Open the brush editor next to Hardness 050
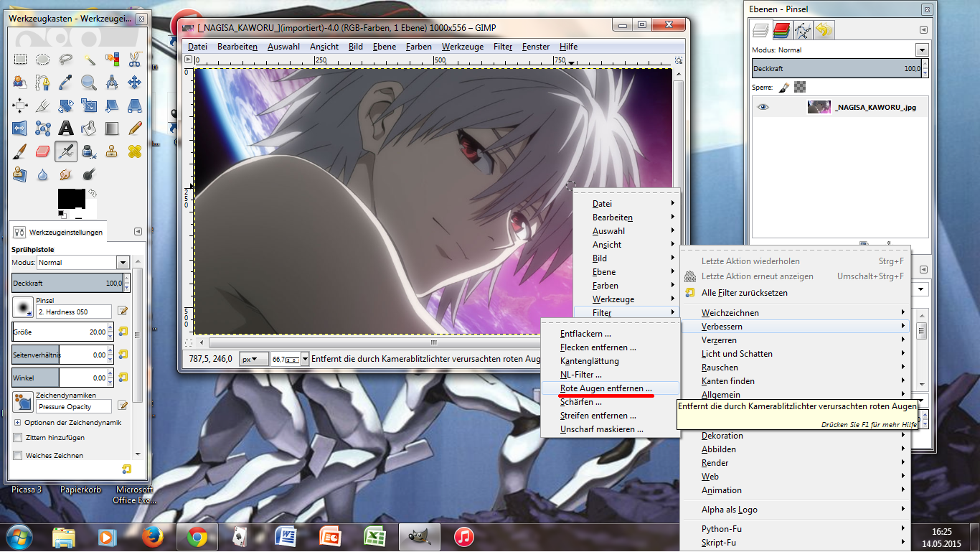The width and height of the screenshot is (980, 552). (123, 311)
